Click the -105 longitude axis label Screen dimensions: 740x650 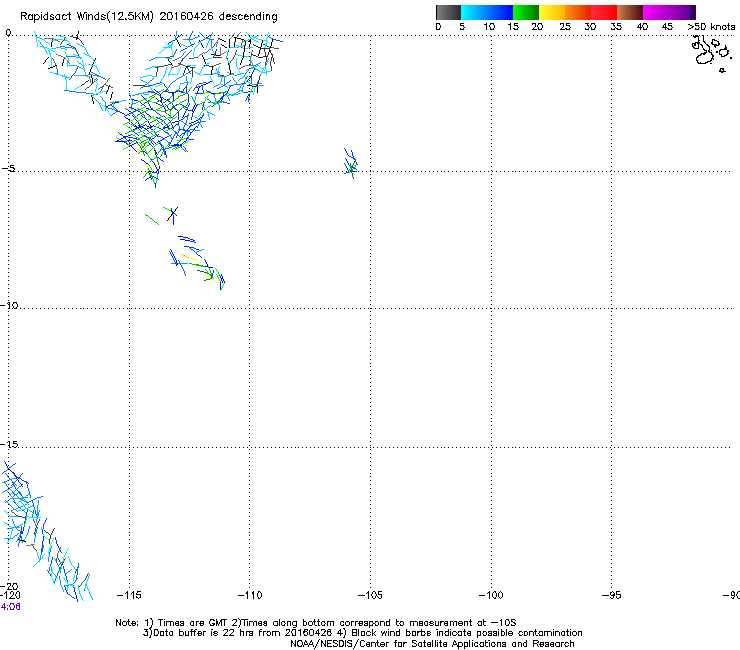point(370,595)
